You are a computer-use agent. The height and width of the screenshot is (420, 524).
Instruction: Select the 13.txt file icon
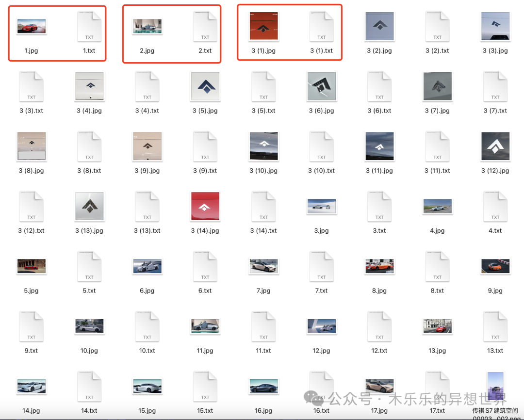(495, 326)
